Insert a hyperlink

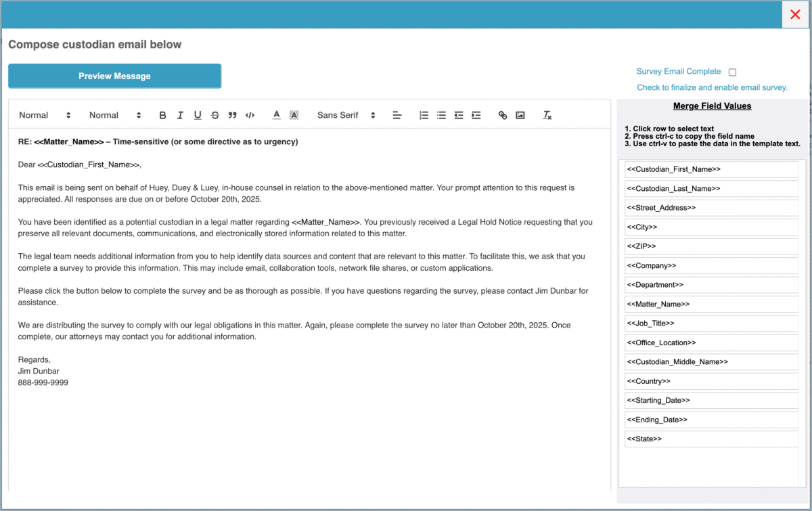click(503, 115)
